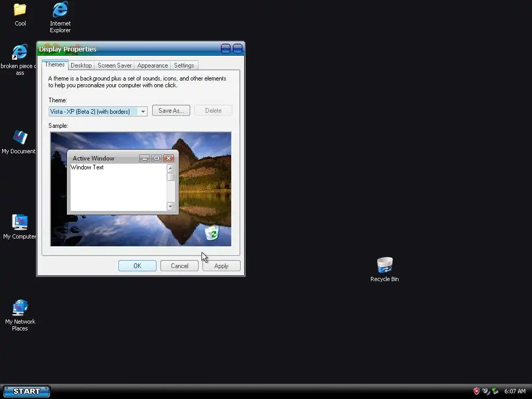Screen dimensions: 532x399
Task: Select the My Documents desktop icon
Action: coord(19,142)
